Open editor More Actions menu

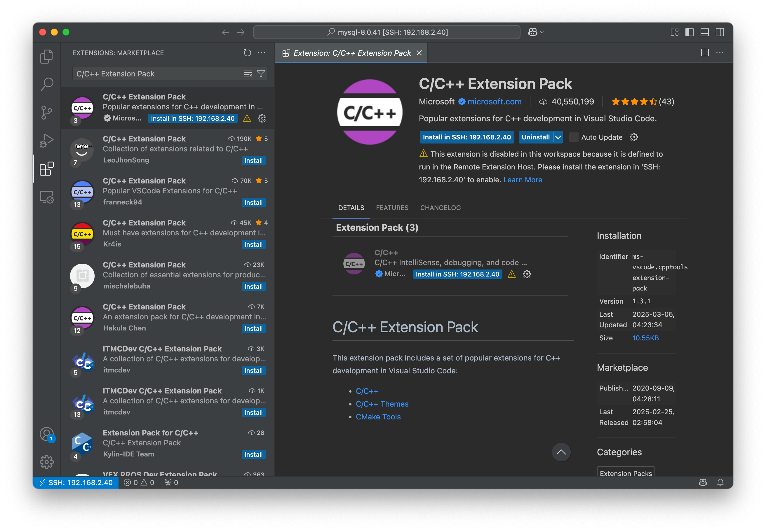point(720,53)
